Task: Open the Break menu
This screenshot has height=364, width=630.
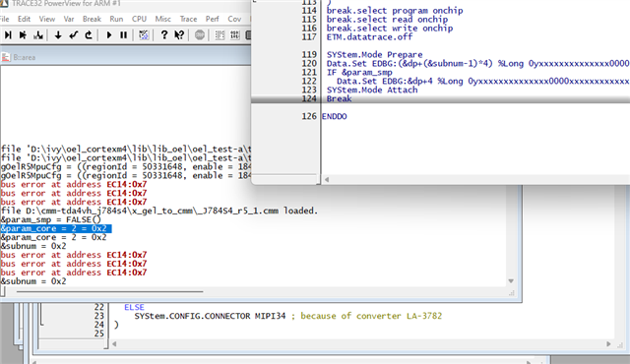Action: tap(92, 19)
